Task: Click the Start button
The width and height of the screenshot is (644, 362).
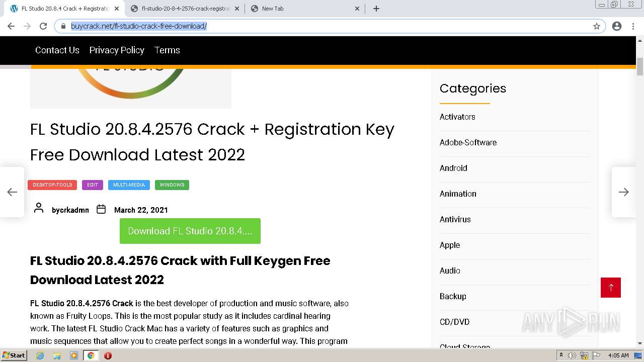Action: tap(14, 355)
